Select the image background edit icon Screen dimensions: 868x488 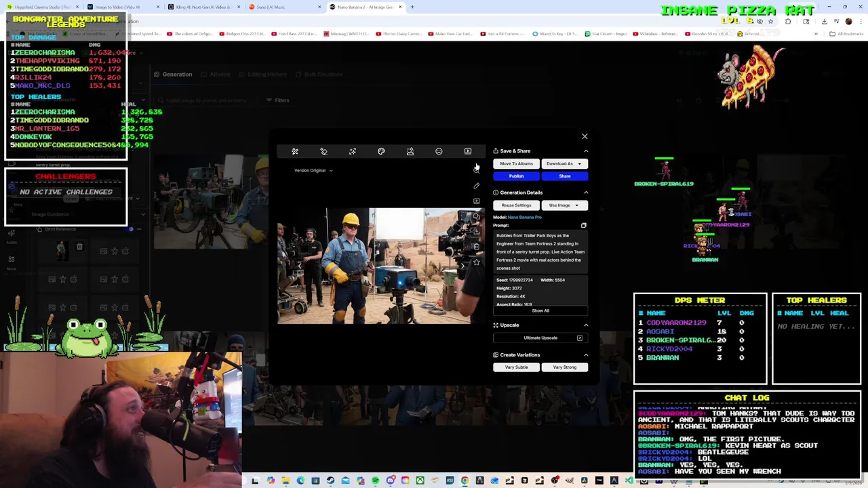(x=410, y=151)
